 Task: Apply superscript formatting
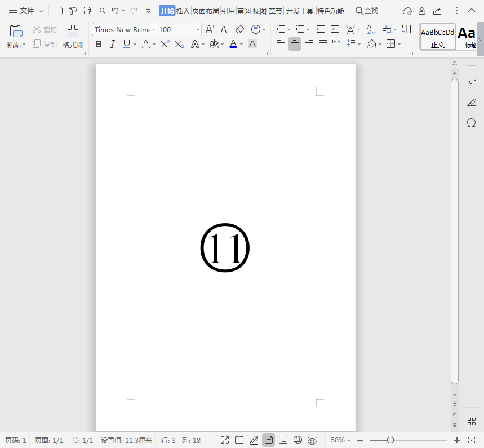click(x=165, y=44)
